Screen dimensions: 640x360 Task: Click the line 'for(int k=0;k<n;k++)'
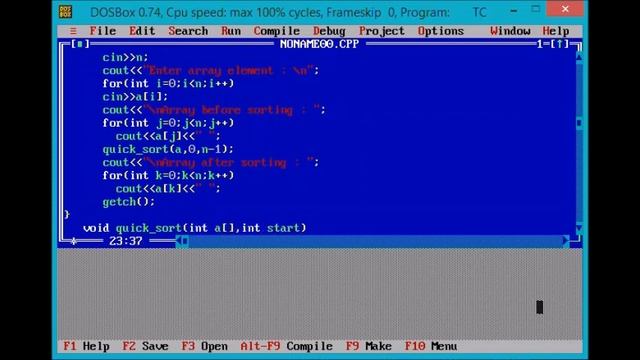(x=168, y=176)
